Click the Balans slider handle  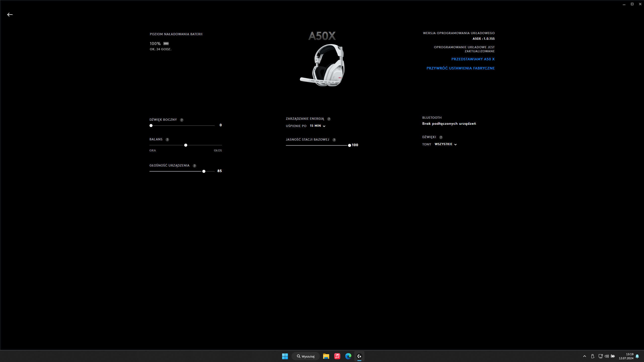(x=186, y=145)
